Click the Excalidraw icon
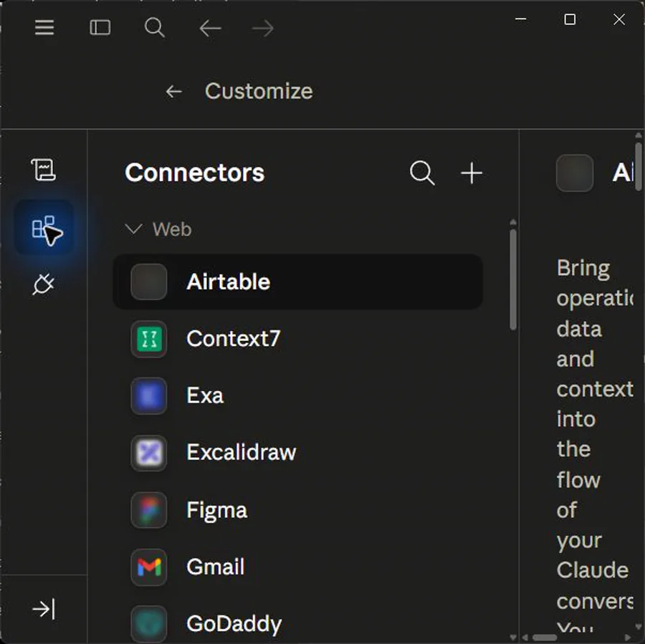This screenshot has width=645, height=644. tap(149, 453)
